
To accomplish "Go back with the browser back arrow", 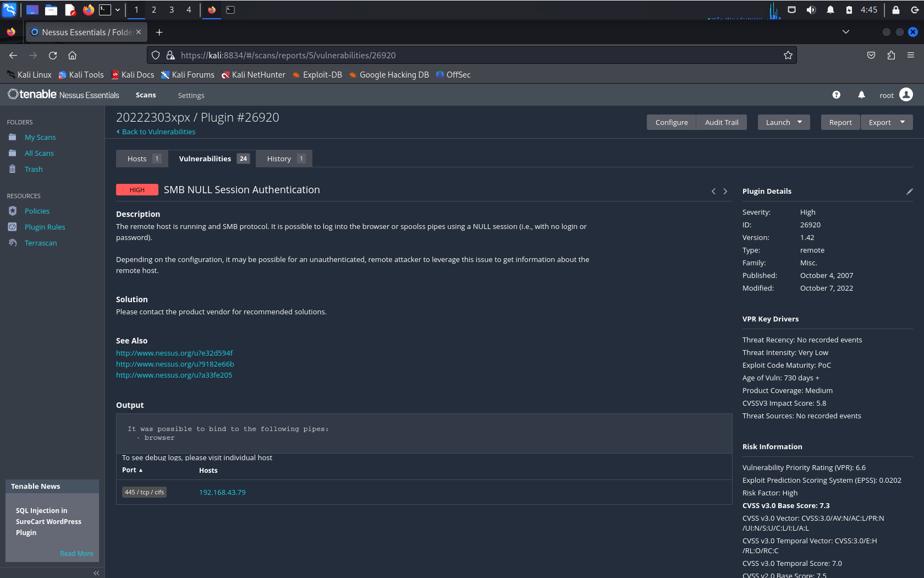I will [13, 55].
